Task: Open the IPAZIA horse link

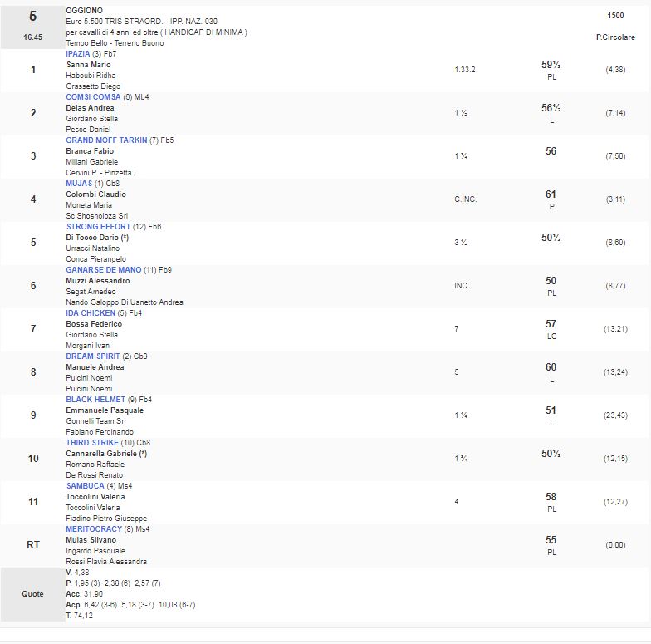Action: (78, 53)
